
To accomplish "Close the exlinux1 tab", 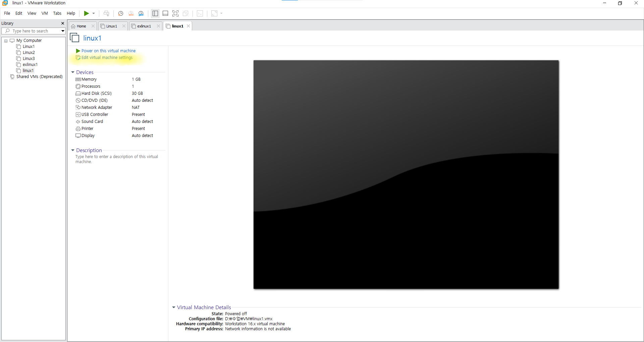I will (x=158, y=26).
